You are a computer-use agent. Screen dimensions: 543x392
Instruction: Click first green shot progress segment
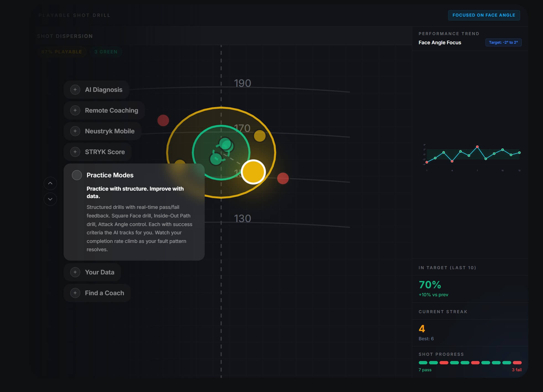(423, 363)
